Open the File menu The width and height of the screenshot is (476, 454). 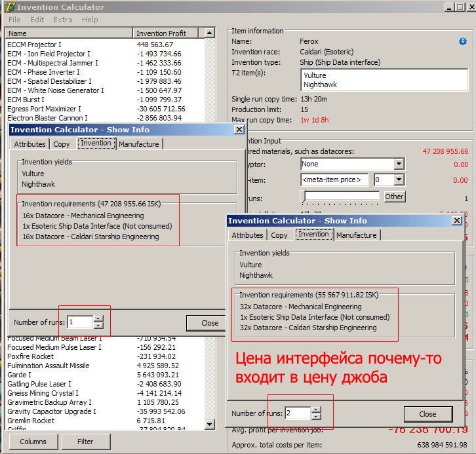(14, 20)
